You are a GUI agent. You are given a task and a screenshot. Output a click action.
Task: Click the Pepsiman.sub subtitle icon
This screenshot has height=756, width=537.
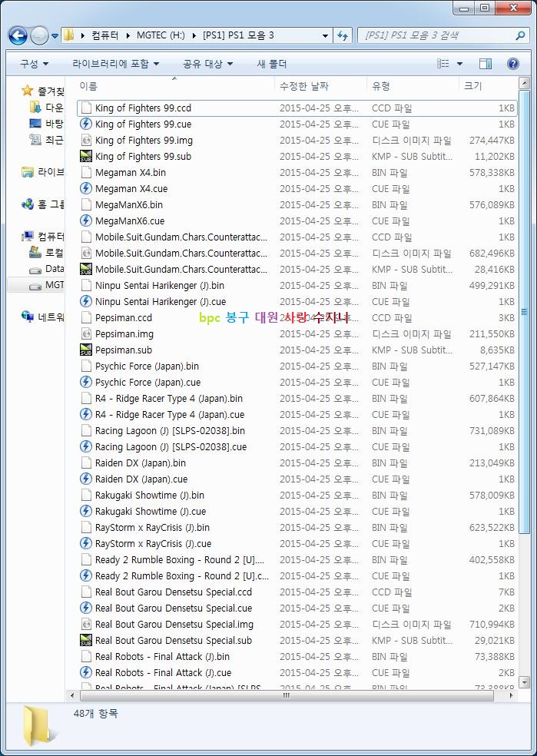pos(86,350)
